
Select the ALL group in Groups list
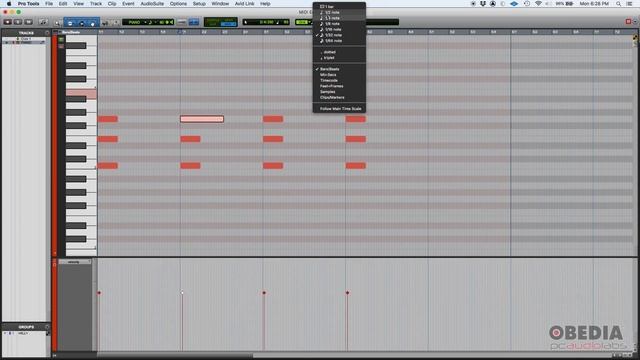point(22,333)
